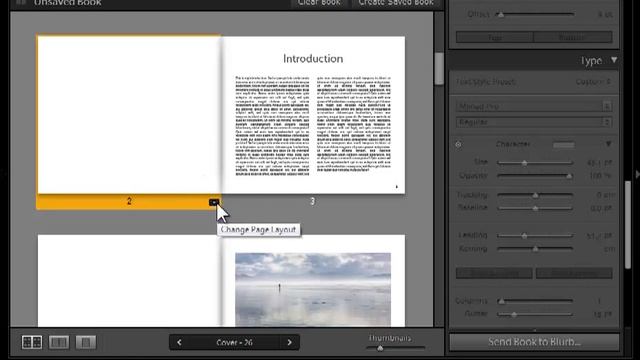640x360 pixels.
Task: Click the Clear Book button
Action: point(320,3)
